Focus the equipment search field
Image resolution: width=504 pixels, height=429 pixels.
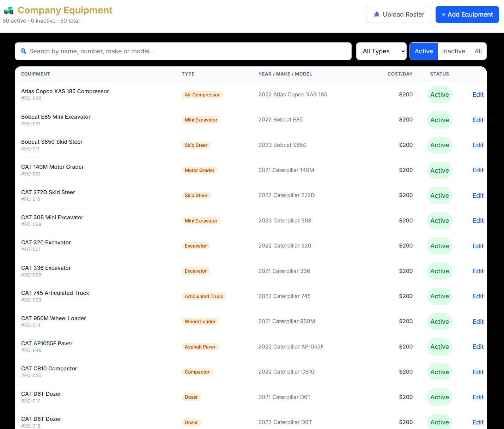tap(183, 51)
